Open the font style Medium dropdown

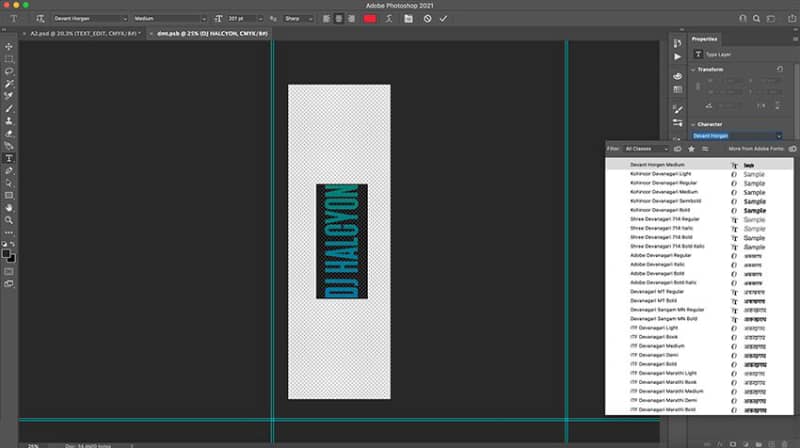coord(170,19)
